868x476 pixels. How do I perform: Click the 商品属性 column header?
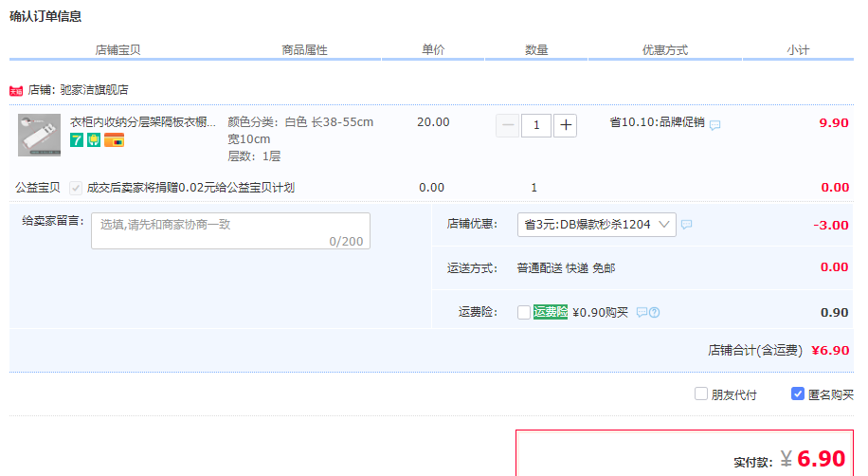[x=304, y=50]
